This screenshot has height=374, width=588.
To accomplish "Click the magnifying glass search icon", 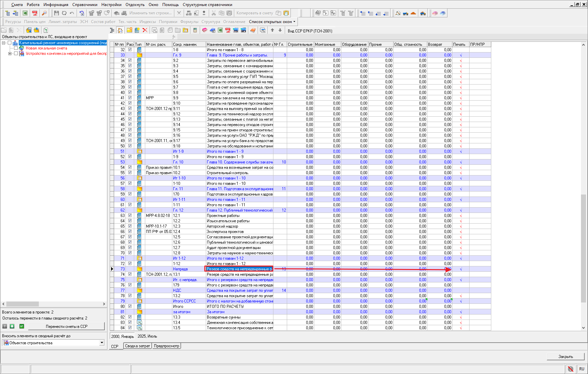I will tap(44, 13).
